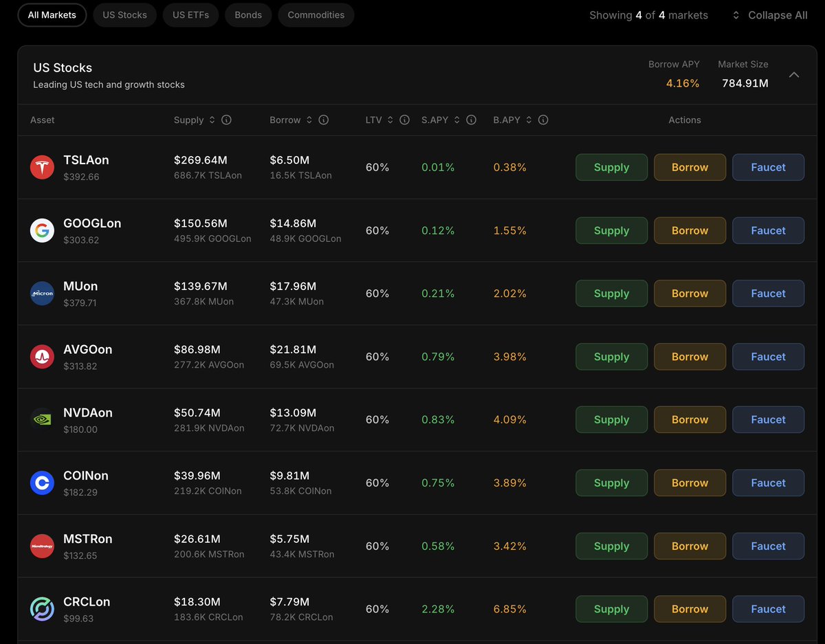The height and width of the screenshot is (644, 825).
Task: Open the B.APY column info icon
Action: 543,120
